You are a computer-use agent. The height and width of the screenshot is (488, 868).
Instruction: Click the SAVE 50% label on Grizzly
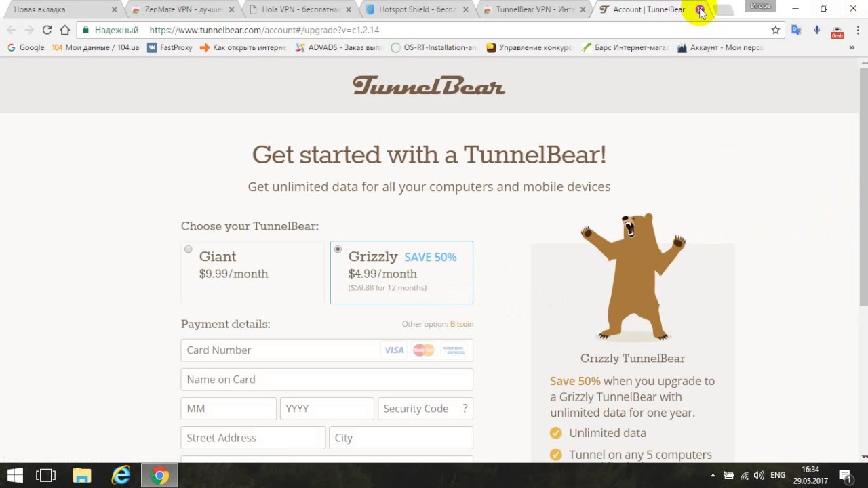431,257
